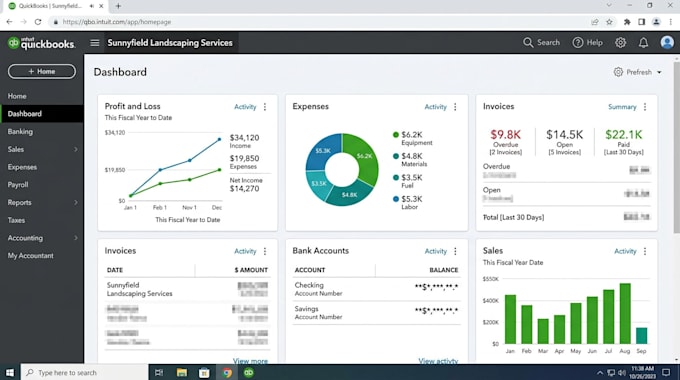Switch to Chrome on taskbar

tap(227, 373)
